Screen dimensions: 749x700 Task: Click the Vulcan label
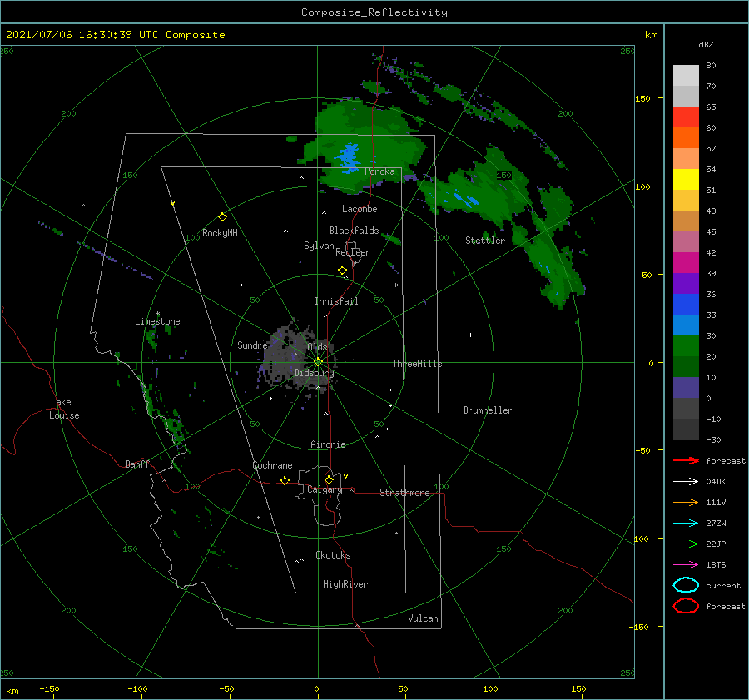pyautogui.click(x=423, y=618)
